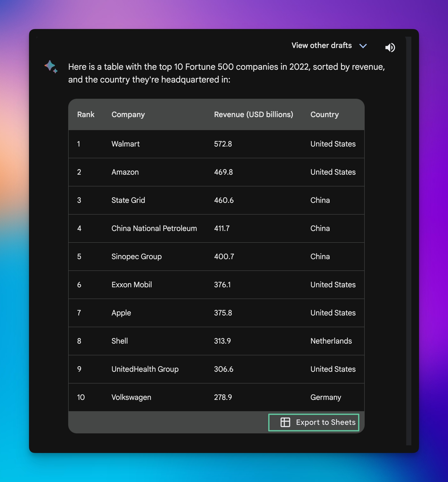Click revenue value 376.1

[222, 285]
